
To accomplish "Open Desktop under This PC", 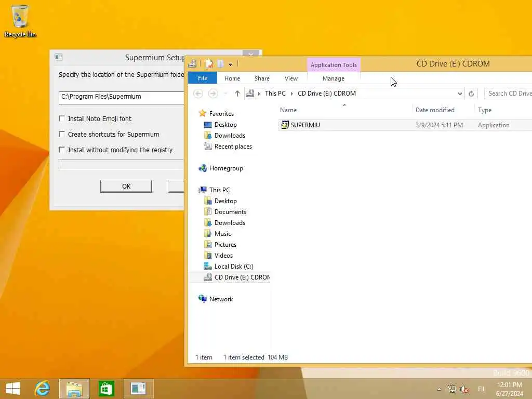I will pos(225,201).
